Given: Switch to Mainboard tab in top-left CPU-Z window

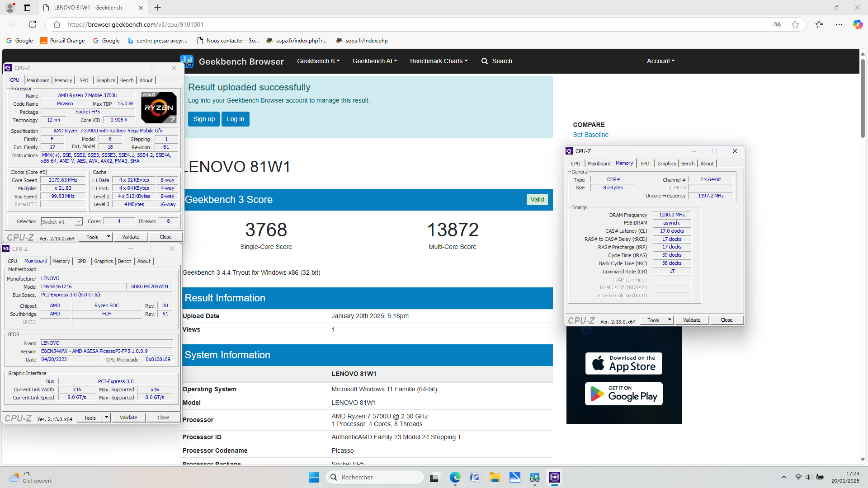Looking at the screenshot, I should point(38,80).
